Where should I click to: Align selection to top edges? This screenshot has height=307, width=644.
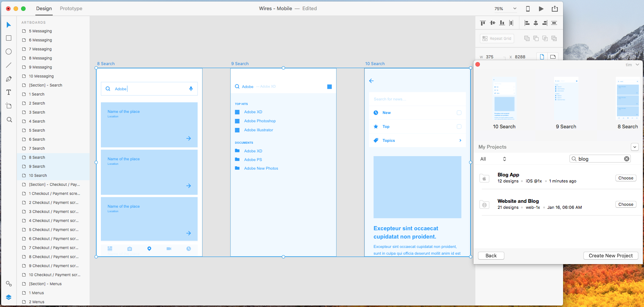(483, 23)
